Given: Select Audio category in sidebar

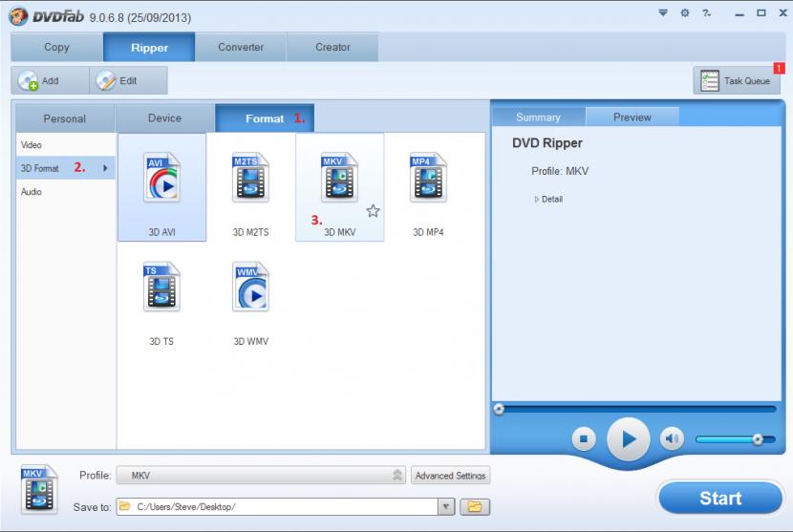Looking at the screenshot, I should click(66, 192).
